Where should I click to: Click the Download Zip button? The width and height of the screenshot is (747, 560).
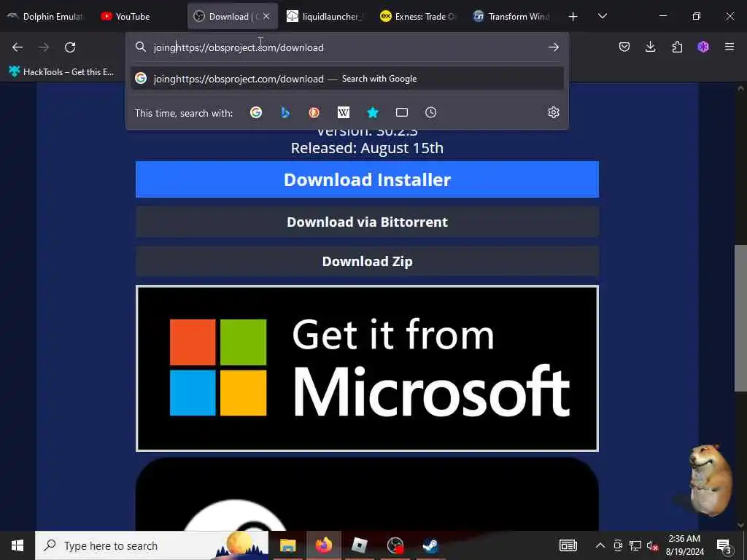point(367,262)
